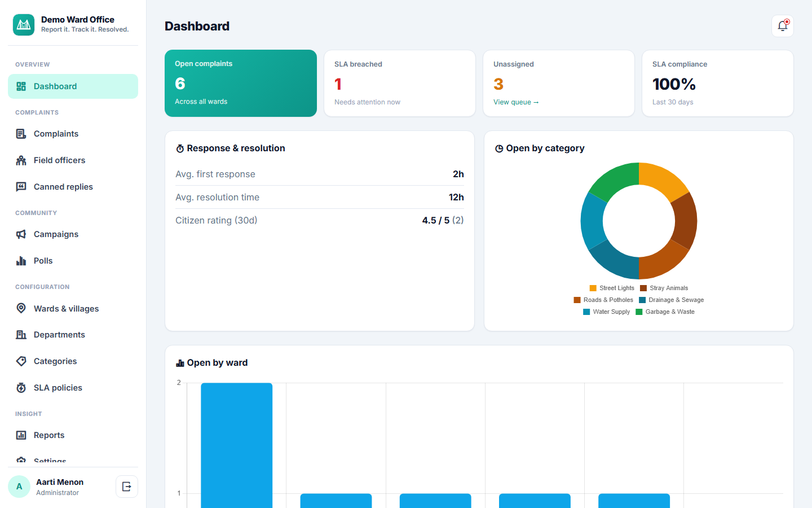Click the Campaigns megaphone icon
The height and width of the screenshot is (508, 812).
[21, 234]
